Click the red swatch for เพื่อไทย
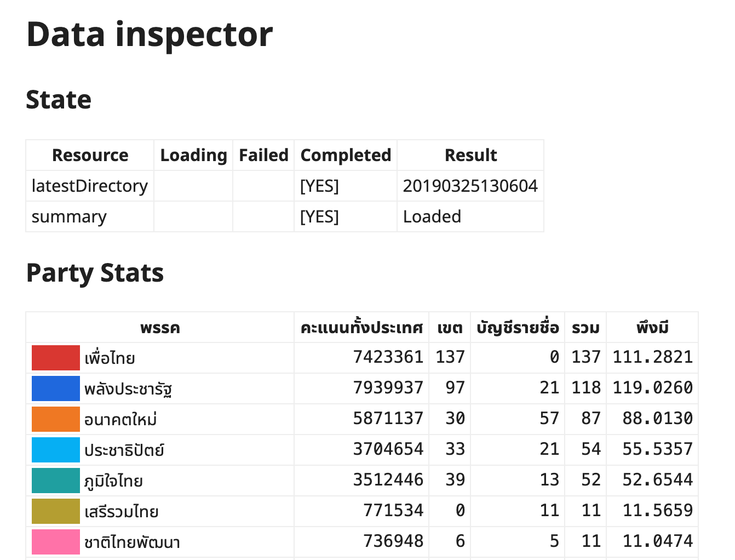 coord(55,358)
